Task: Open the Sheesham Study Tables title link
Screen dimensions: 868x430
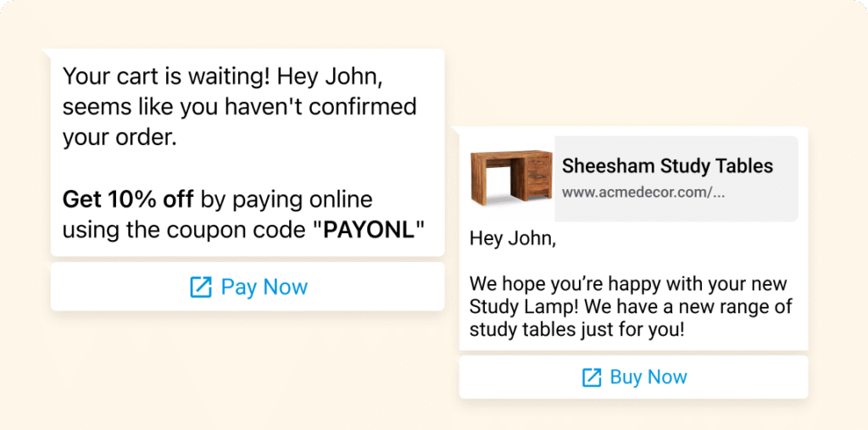Action: (x=667, y=165)
